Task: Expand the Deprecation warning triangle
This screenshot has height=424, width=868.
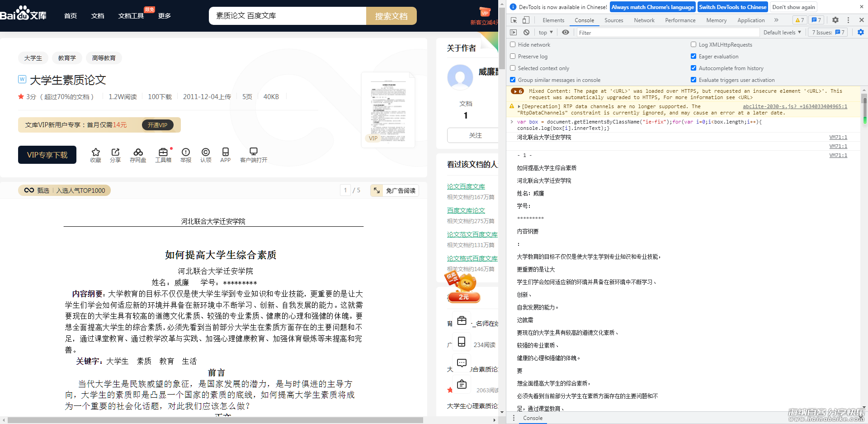Action: tap(519, 107)
